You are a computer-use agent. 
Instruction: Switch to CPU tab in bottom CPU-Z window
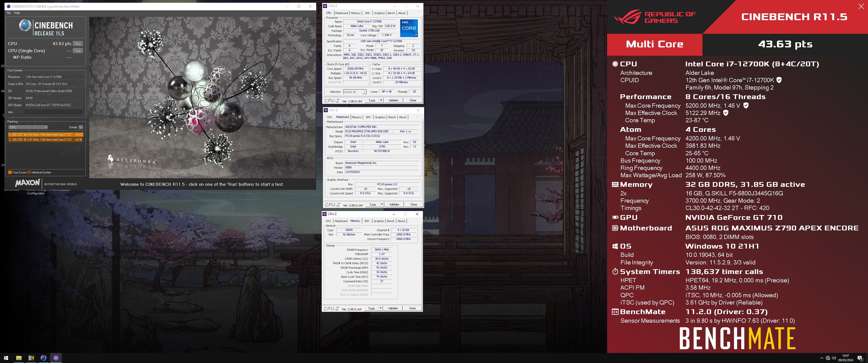tap(328, 221)
